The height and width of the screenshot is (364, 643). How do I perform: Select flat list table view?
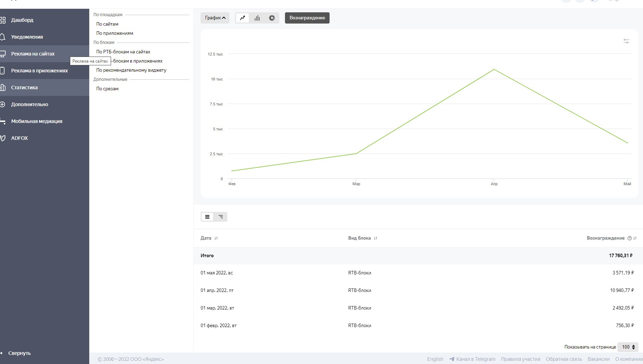207,217
